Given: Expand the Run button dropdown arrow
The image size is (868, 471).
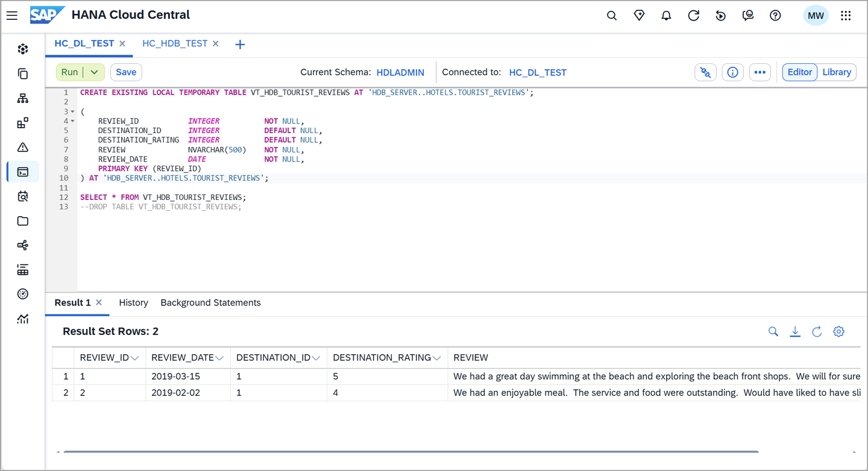Looking at the screenshot, I should pos(94,72).
